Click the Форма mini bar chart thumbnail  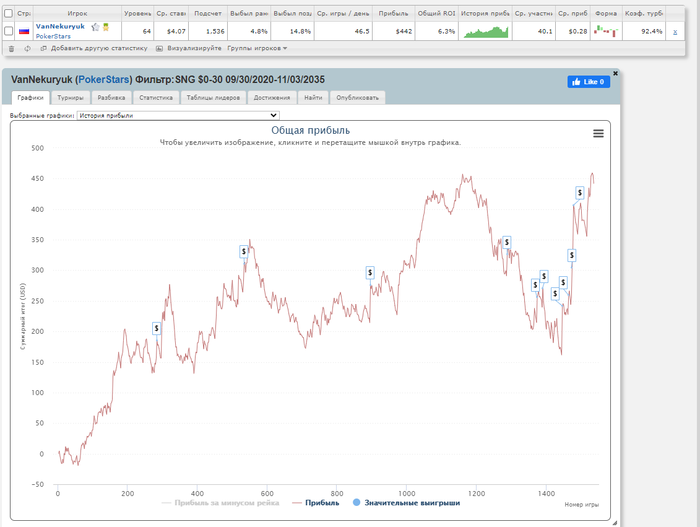(x=606, y=31)
